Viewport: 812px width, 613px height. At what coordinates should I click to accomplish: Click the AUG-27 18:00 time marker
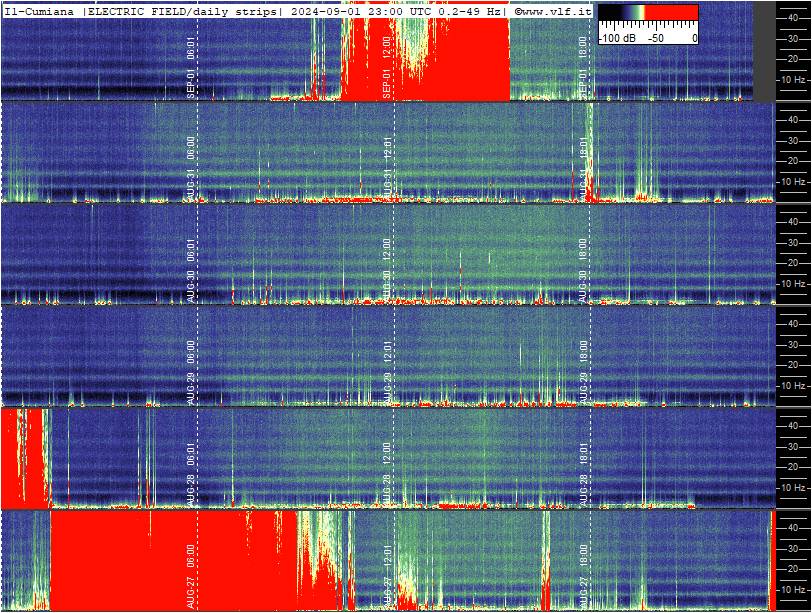click(583, 576)
